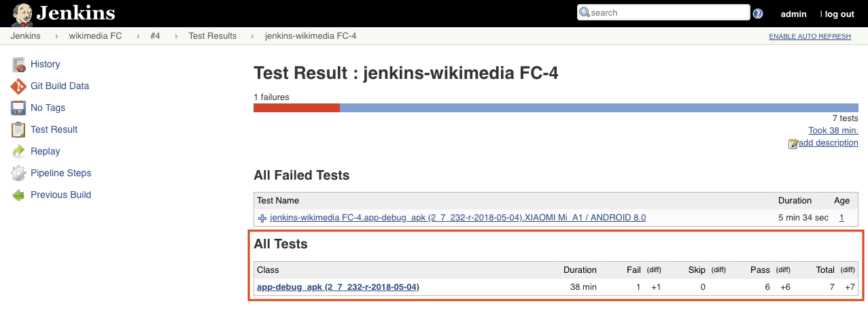Click the red failures portion of bar
This screenshot has width=868, height=313.
point(296,108)
